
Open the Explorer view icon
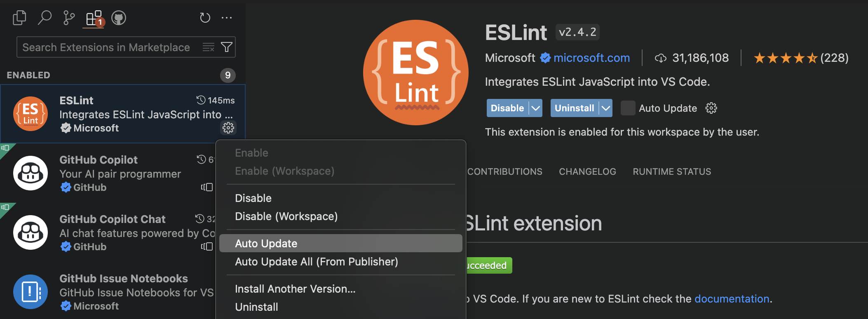[x=19, y=18]
